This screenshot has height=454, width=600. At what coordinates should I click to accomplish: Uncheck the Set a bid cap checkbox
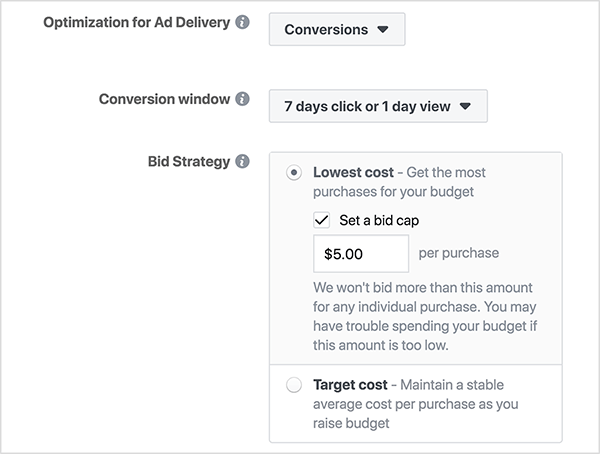(322, 220)
